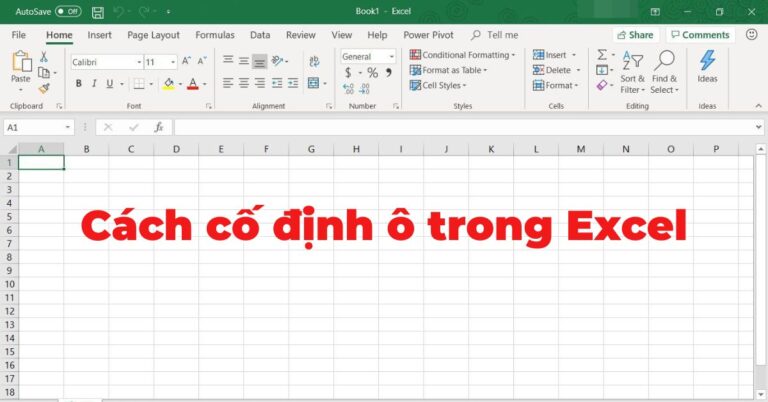This screenshot has width=768, height=402.
Task: Toggle Bold formatting
Action: 78,84
